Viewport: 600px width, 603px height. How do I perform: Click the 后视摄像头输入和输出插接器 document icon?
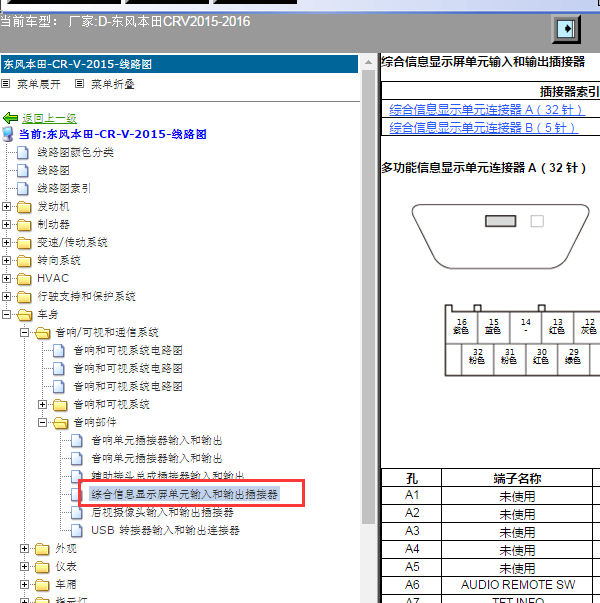77,512
